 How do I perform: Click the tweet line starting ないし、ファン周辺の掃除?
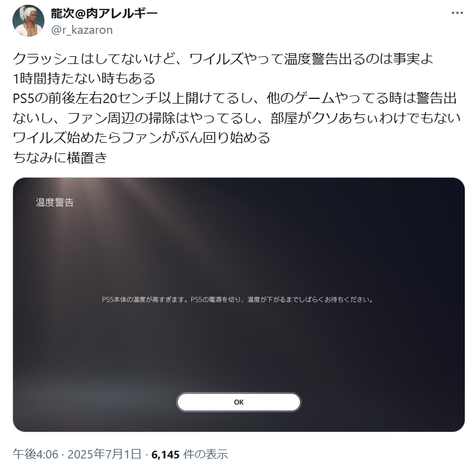coord(237,118)
